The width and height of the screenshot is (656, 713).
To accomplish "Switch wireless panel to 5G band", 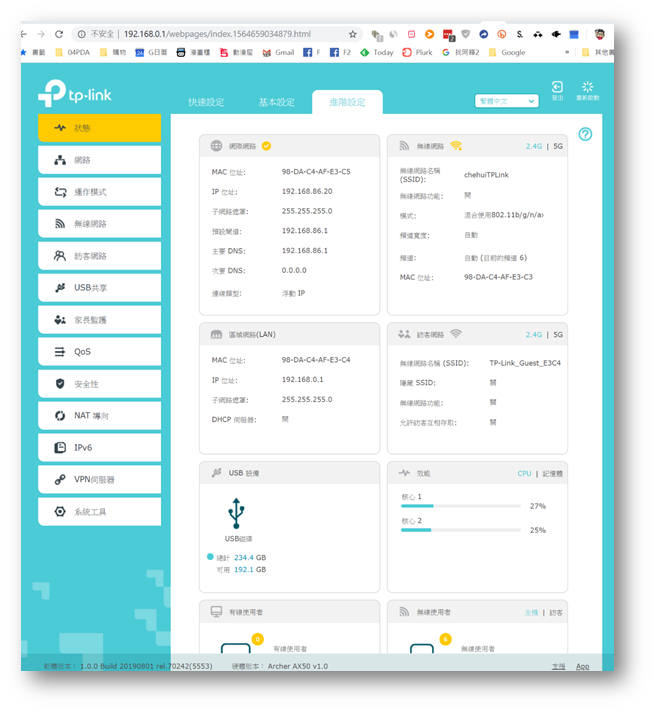I will tap(558, 146).
